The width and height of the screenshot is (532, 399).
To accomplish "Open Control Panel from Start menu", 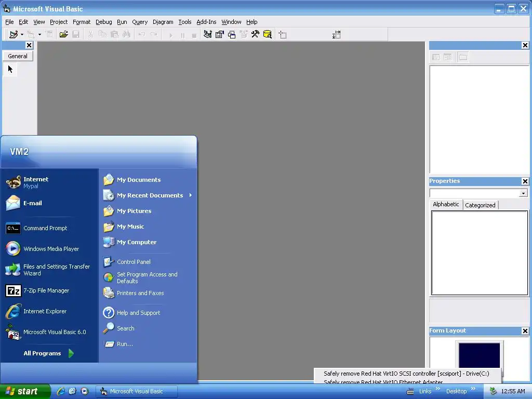I will tap(148, 262).
